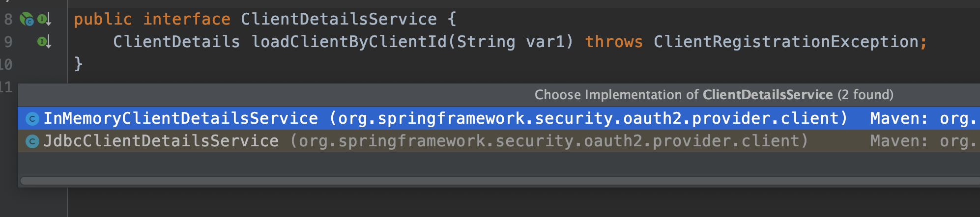This screenshot has width=980, height=217.
Task: Click the Spring bean gutter icon on line 8
Action: (27, 19)
